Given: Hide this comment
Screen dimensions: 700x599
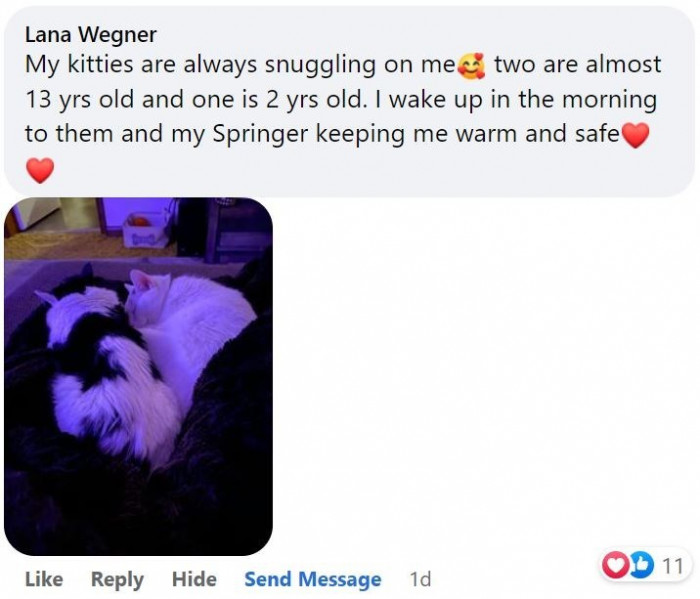Looking at the screenshot, I should [194, 579].
